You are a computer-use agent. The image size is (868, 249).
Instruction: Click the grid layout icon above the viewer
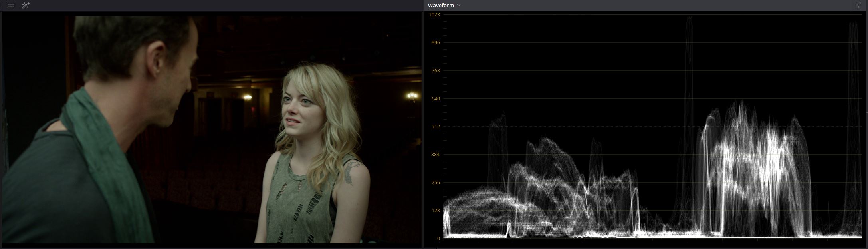pyautogui.click(x=11, y=5)
